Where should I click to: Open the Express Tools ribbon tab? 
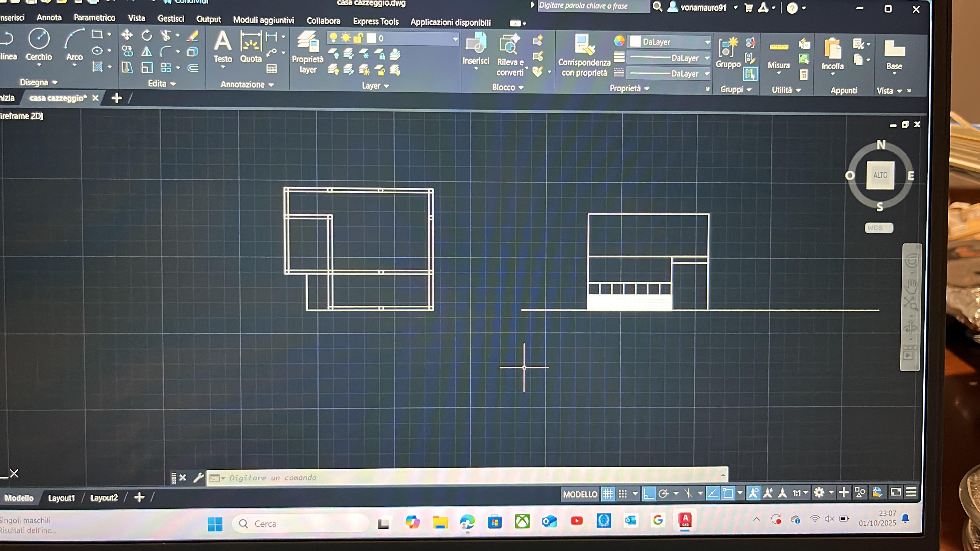tap(375, 22)
